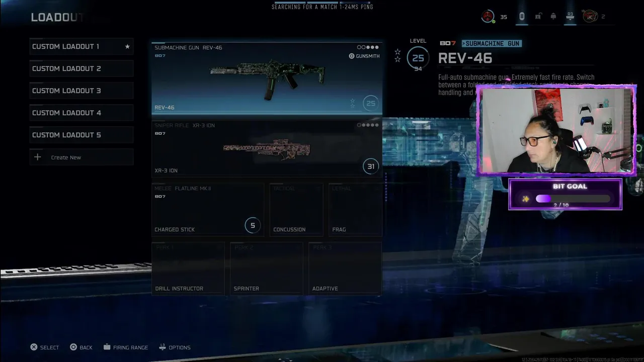Select Custom Loadout 4
644x362 pixels.
point(82,113)
